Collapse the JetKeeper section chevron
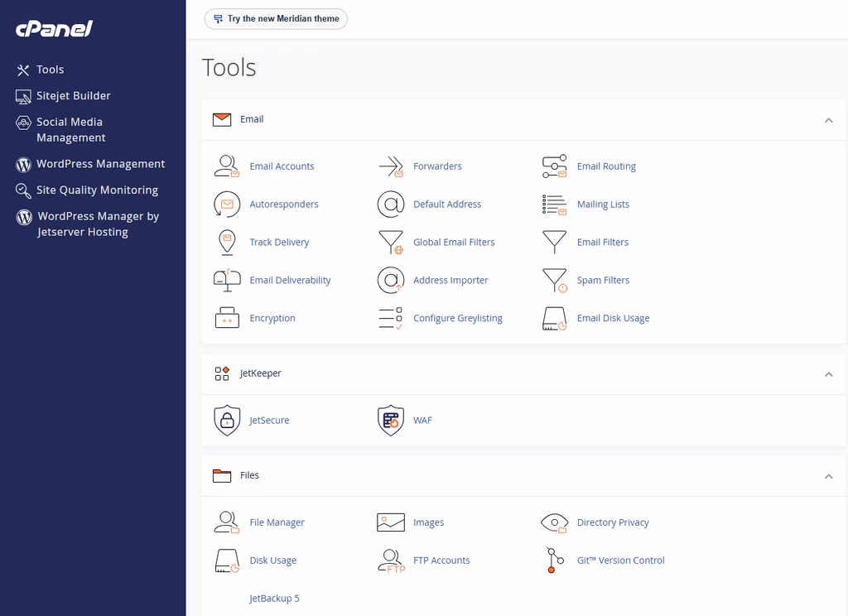 click(828, 374)
